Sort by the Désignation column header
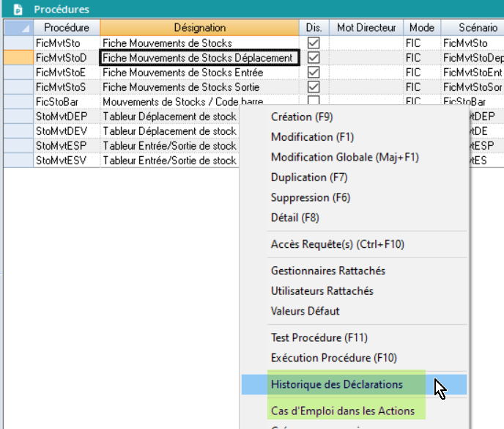504x429 pixels. (200, 28)
